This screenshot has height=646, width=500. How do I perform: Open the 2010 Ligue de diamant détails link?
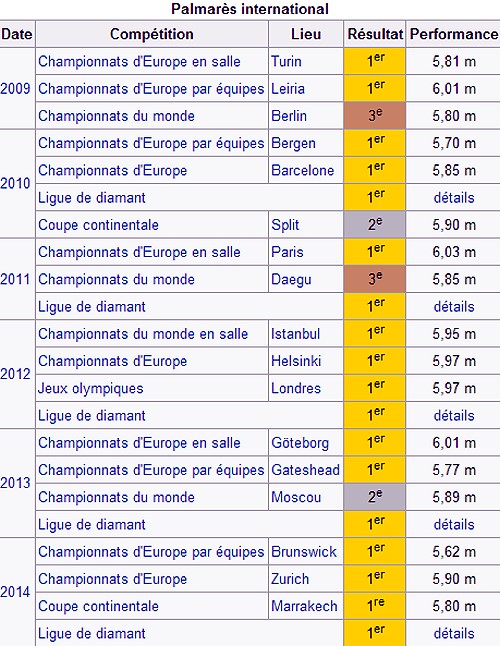pyautogui.click(x=454, y=197)
